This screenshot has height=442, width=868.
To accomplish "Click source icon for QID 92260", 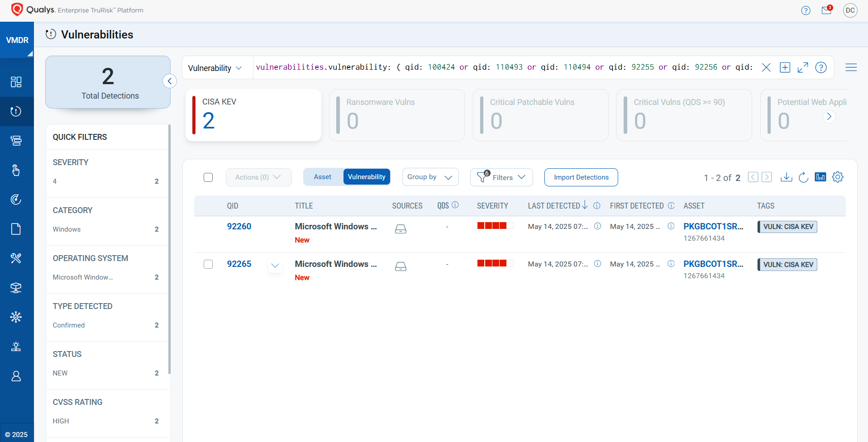I will coord(401,229).
